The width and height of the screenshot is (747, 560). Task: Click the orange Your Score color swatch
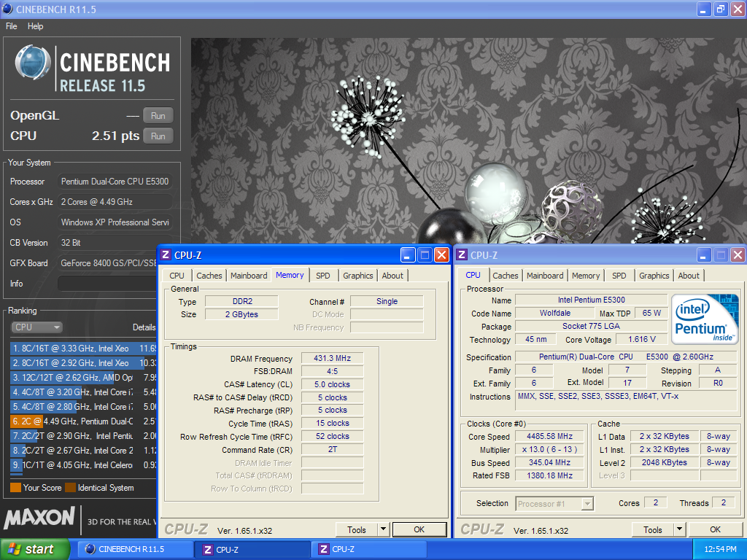(16, 488)
